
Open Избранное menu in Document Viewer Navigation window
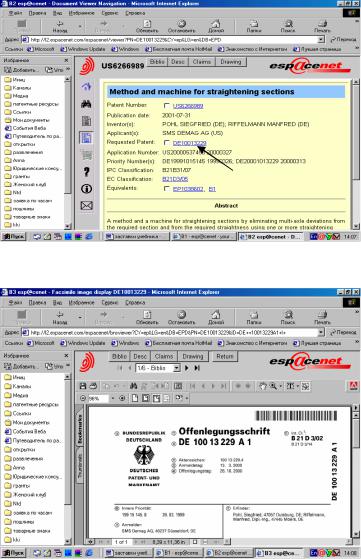81,13
